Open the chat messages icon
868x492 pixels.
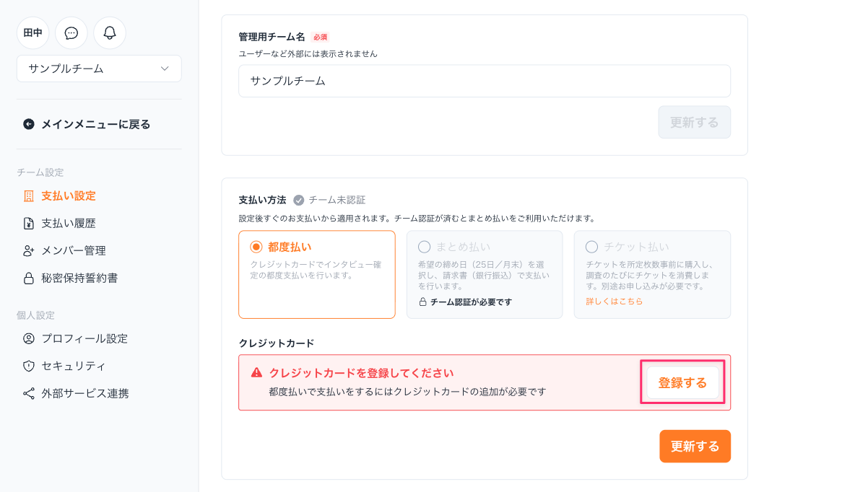71,33
